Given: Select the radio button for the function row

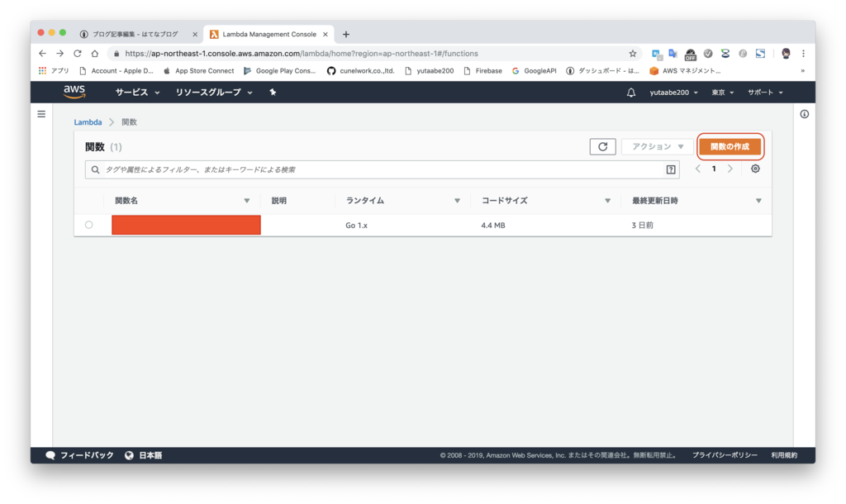Looking at the screenshot, I should (x=89, y=225).
